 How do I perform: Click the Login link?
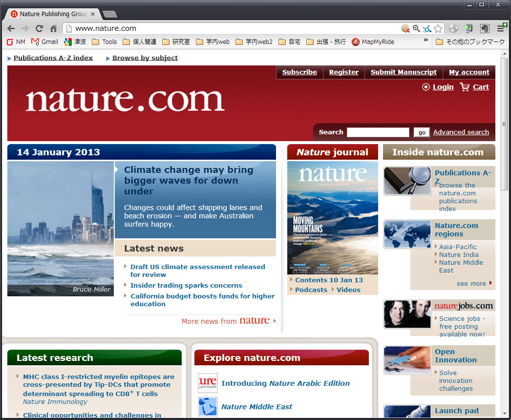(443, 87)
